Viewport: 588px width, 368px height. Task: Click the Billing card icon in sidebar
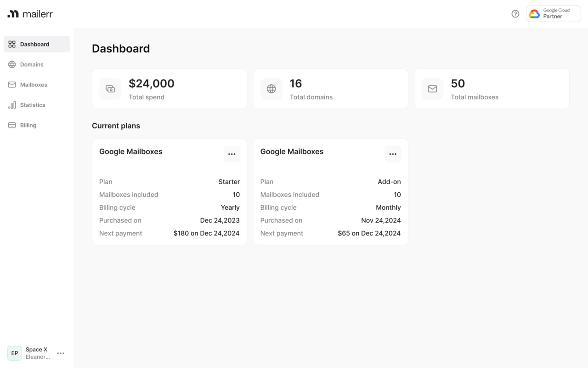12,125
